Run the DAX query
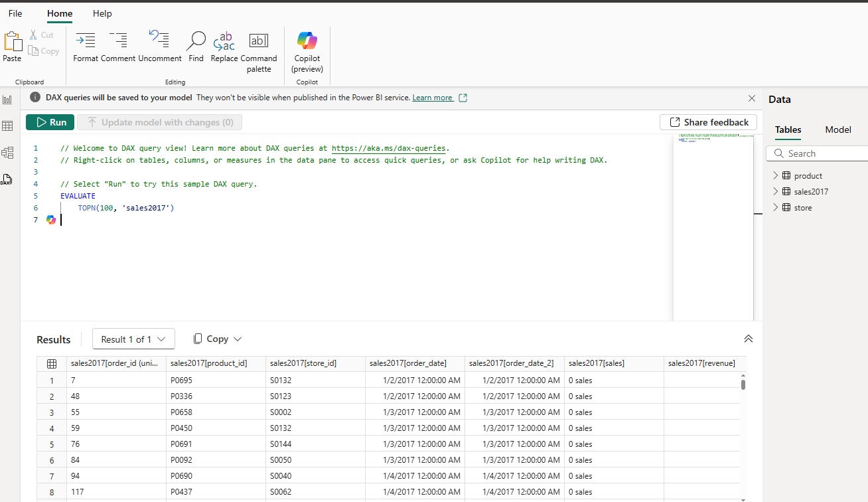This screenshot has height=502, width=868. click(50, 122)
